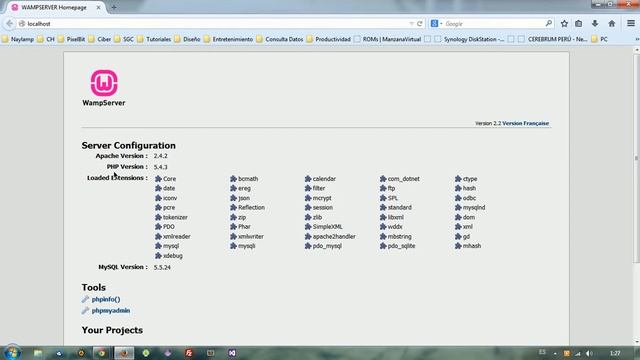
Task: Go to the browser home icon
Action: click(x=611, y=24)
